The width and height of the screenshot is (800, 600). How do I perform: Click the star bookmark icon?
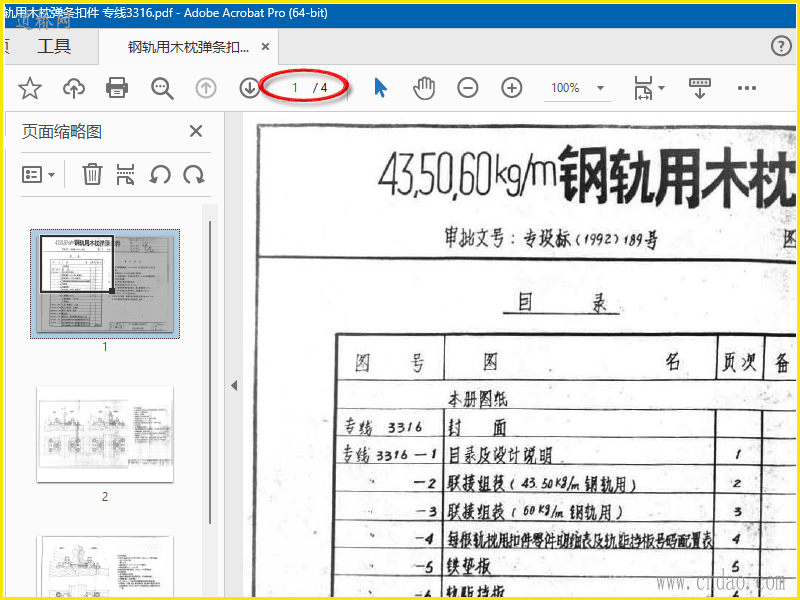tap(30, 88)
